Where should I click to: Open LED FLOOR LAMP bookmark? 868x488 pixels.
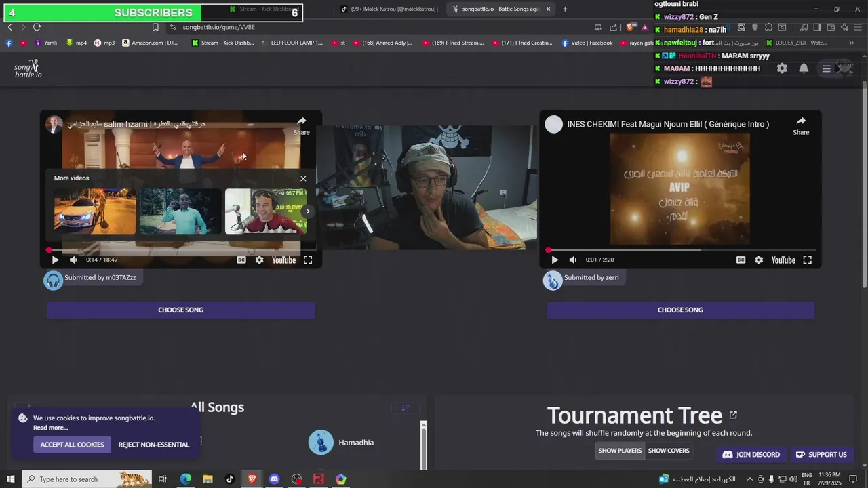point(292,43)
